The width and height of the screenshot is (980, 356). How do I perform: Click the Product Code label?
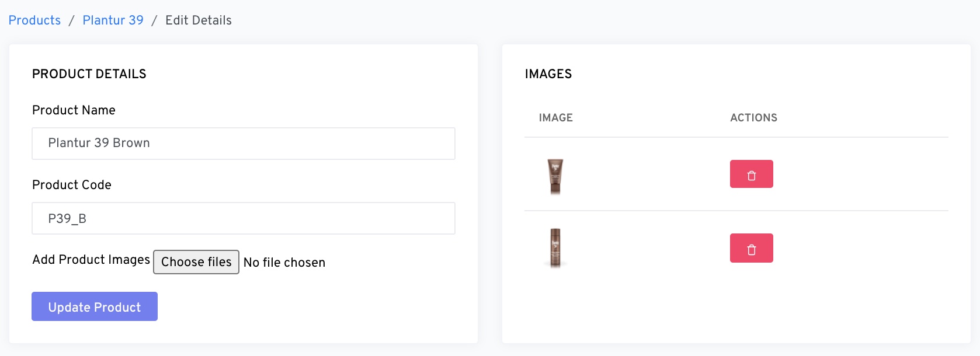tap(72, 185)
